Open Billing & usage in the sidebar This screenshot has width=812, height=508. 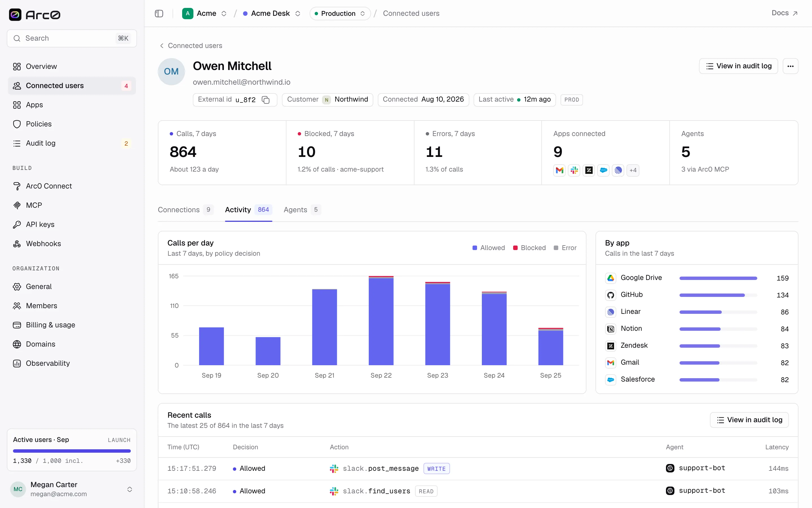72,325
